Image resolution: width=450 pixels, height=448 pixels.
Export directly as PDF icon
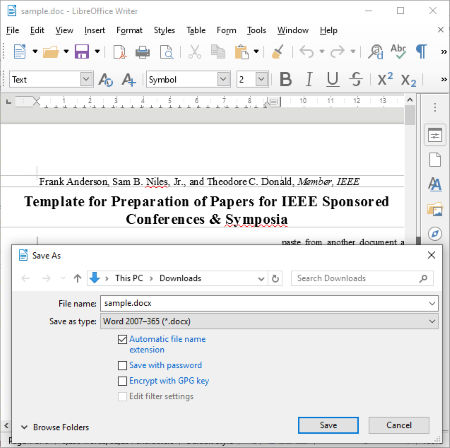(x=119, y=52)
